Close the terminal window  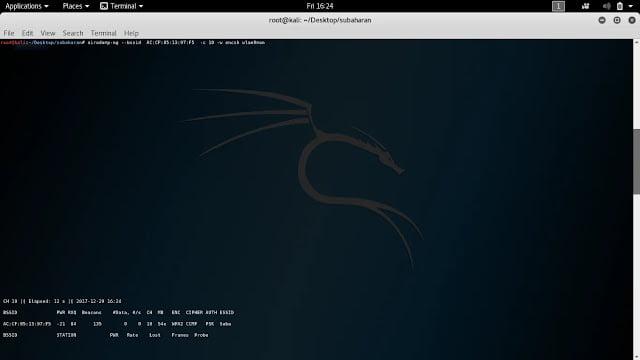(x=632, y=20)
